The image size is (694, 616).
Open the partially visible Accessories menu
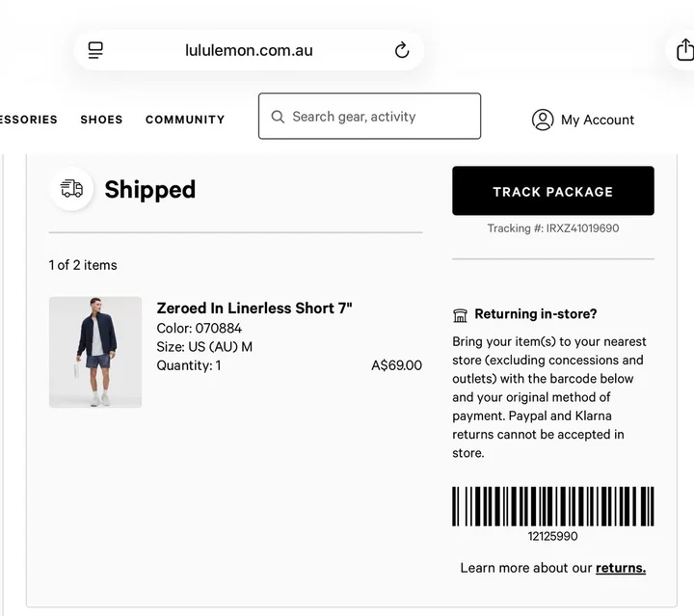coord(28,120)
